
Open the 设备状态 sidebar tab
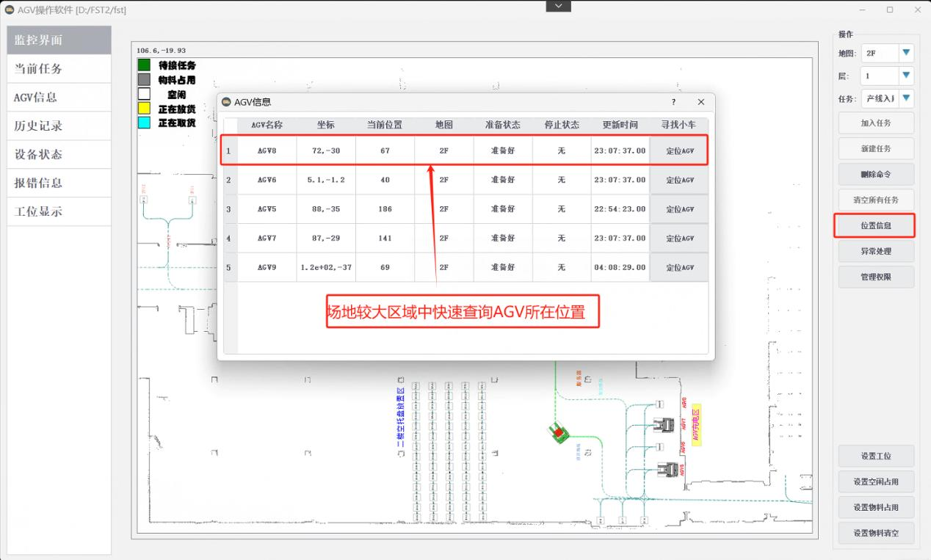click(x=59, y=155)
